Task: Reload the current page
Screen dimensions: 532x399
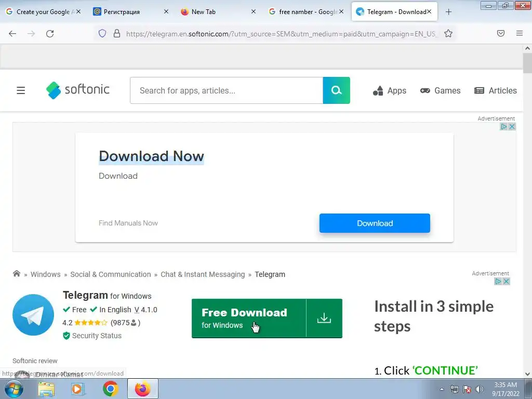Action: (50, 34)
